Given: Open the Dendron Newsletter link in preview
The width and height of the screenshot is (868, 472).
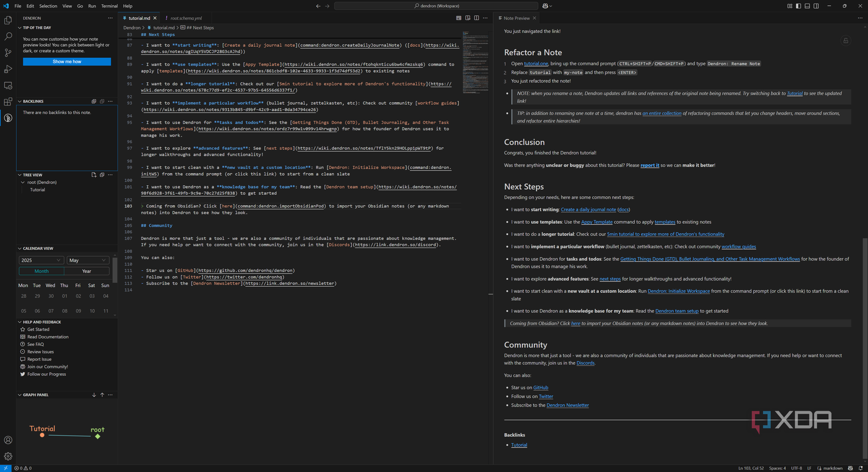Looking at the screenshot, I should coord(568,405).
